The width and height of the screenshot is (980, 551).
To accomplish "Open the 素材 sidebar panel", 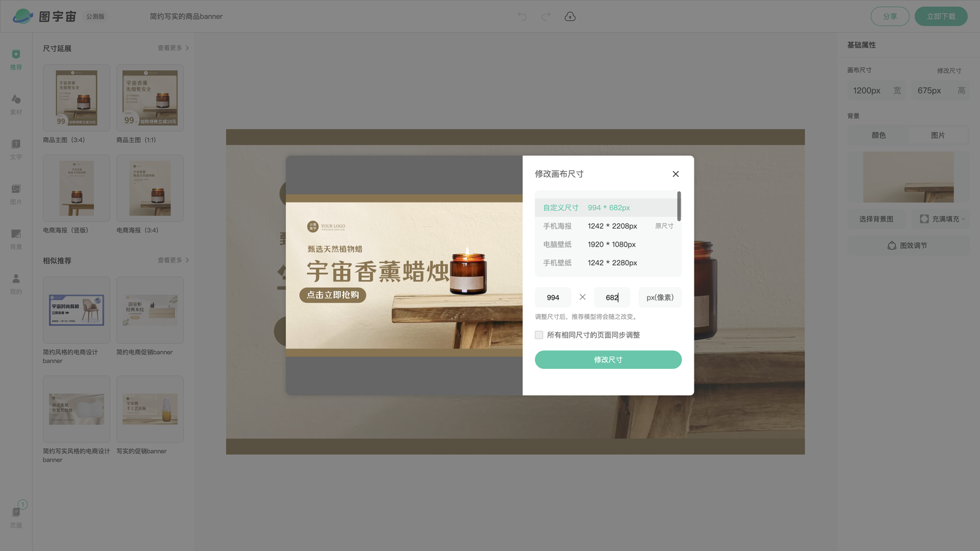I will tap(16, 104).
